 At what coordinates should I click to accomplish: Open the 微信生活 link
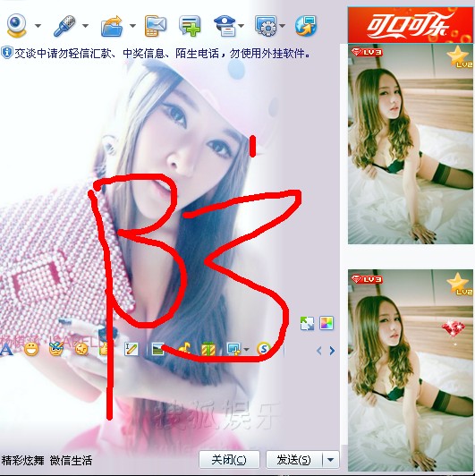coord(71,461)
